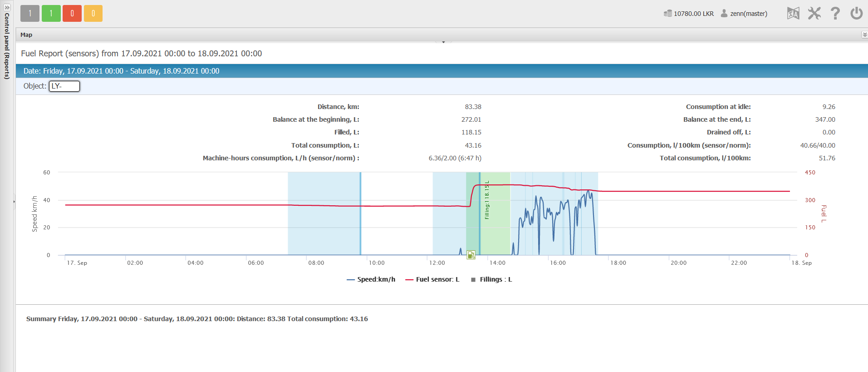Log out with the power icon
The height and width of the screenshot is (372, 868).
tap(857, 13)
